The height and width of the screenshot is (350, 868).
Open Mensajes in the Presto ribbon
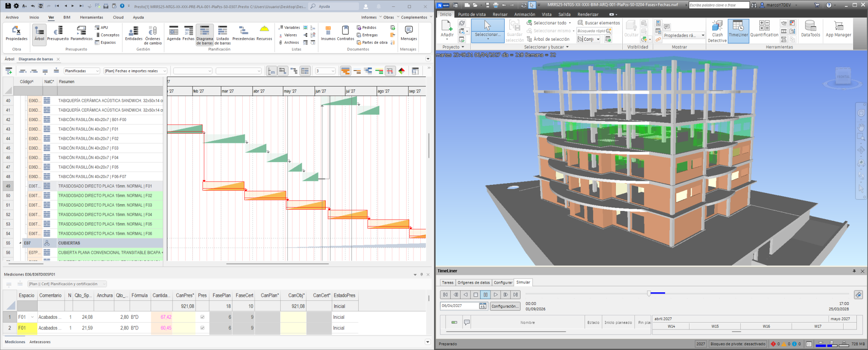[x=409, y=34]
